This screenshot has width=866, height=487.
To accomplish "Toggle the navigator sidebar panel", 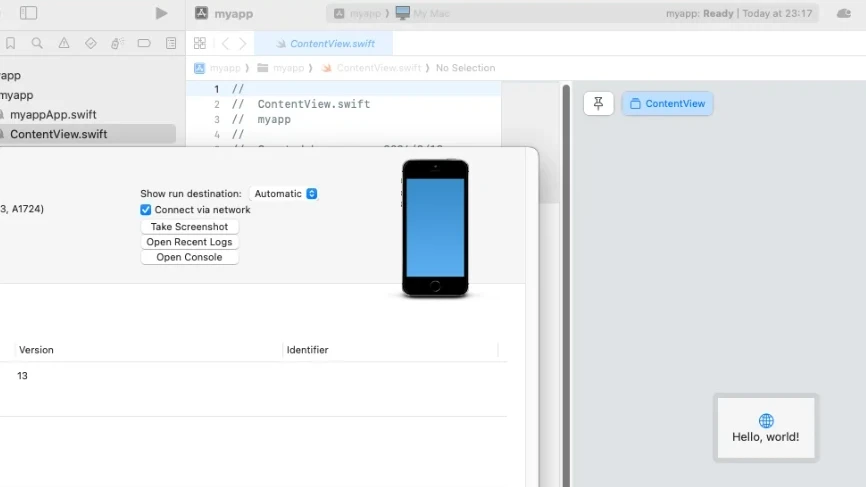I will pos(29,13).
